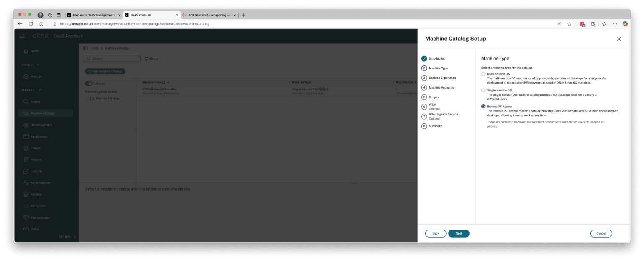
Task: Open the Monitor section in the sidebar
Action: point(37,76)
